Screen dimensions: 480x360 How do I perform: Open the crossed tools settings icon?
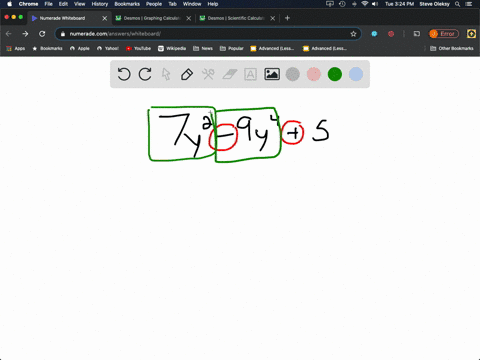click(x=208, y=74)
